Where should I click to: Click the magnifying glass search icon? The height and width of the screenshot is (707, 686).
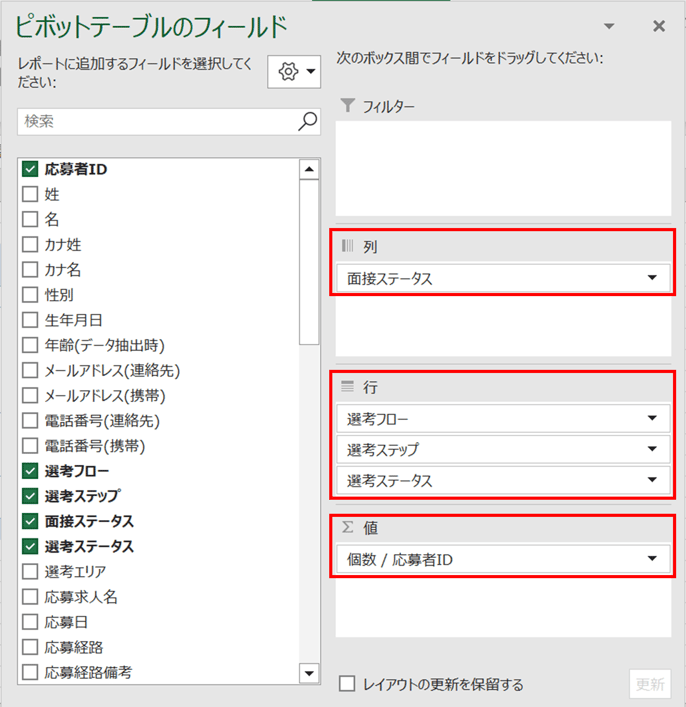tap(308, 121)
